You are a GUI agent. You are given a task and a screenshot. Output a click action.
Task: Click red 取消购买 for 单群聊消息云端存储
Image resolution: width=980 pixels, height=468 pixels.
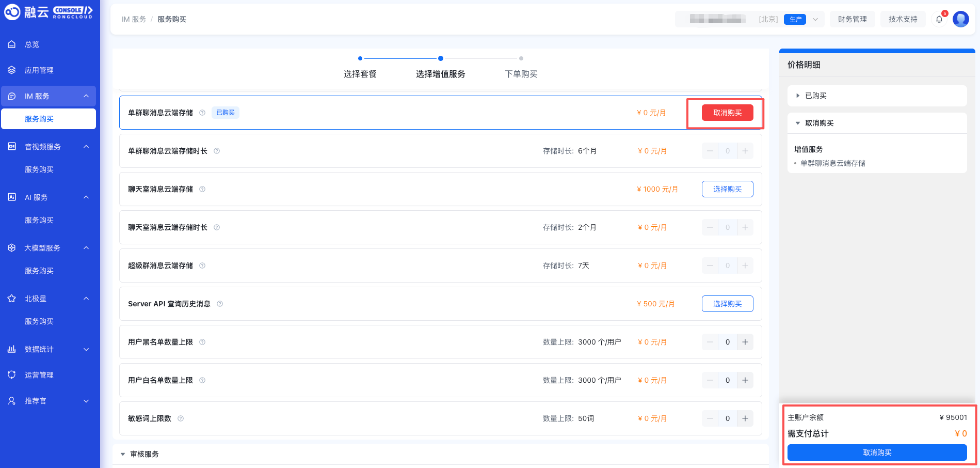pyautogui.click(x=728, y=113)
